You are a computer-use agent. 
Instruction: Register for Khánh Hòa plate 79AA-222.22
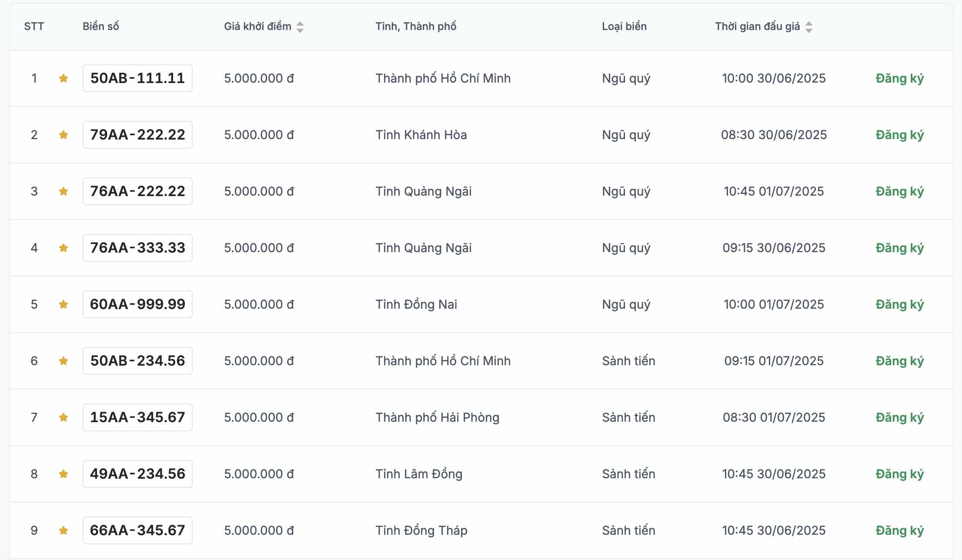pyautogui.click(x=900, y=135)
